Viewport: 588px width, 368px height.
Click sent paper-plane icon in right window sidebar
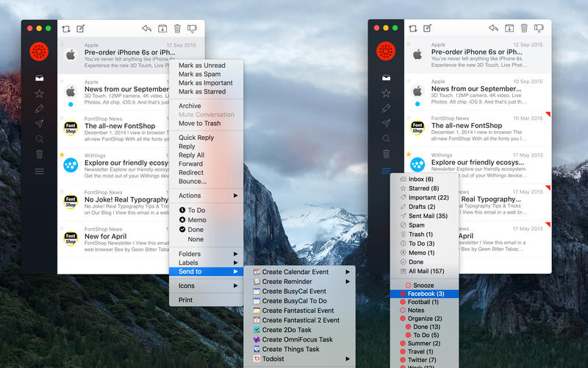click(386, 123)
